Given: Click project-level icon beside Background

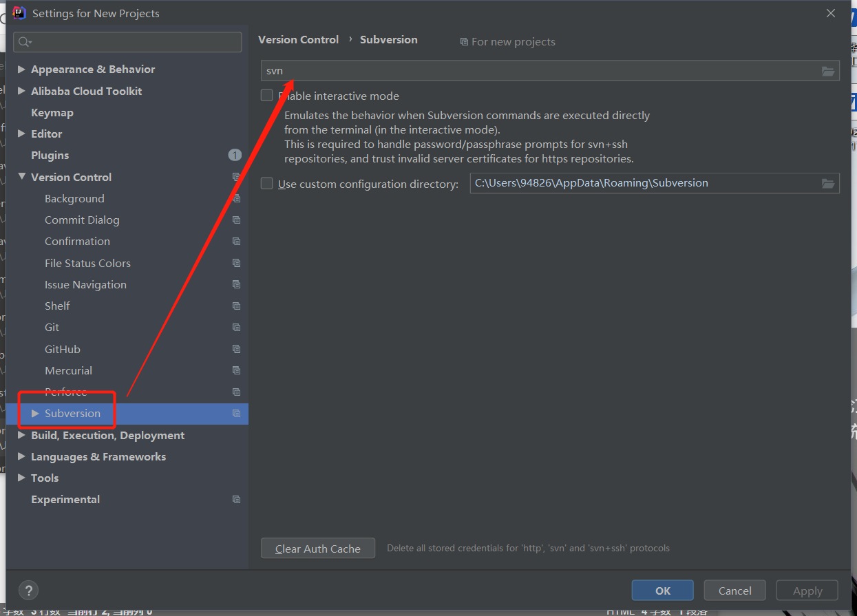Looking at the screenshot, I should [236, 198].
